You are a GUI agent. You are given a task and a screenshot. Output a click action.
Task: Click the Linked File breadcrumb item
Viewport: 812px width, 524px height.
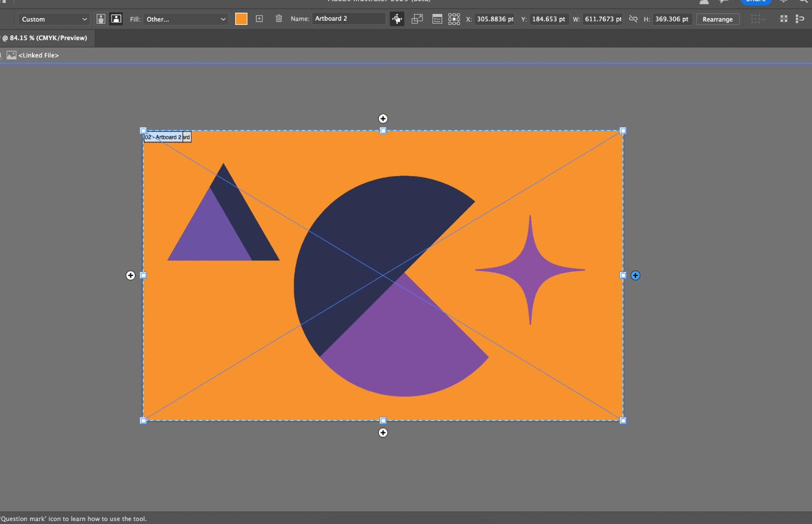coord(38,55)
